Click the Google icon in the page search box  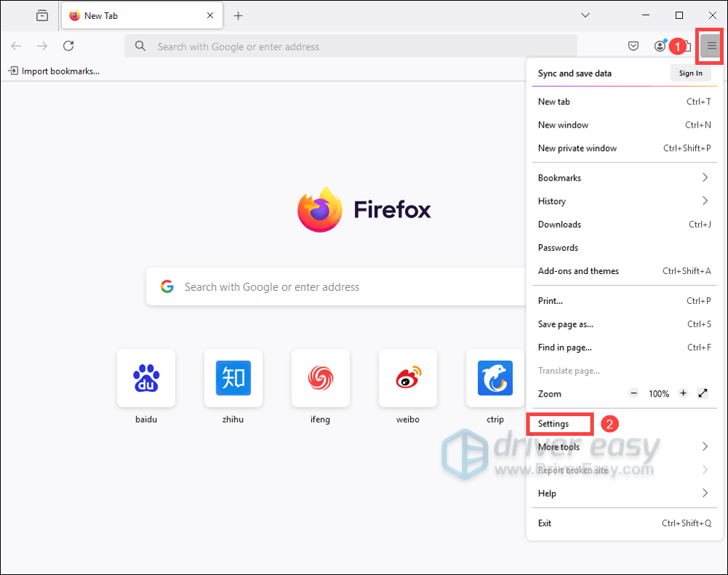pos(167,286)
